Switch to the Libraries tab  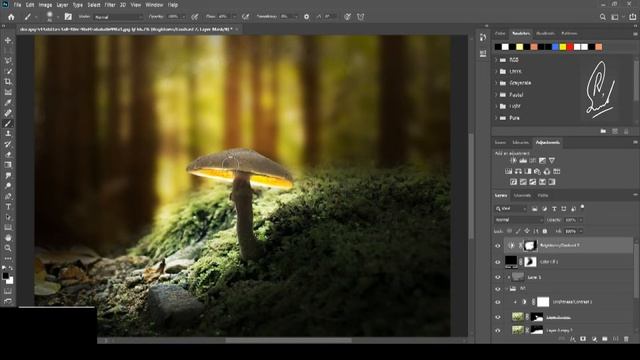click(x=520, y=142)
